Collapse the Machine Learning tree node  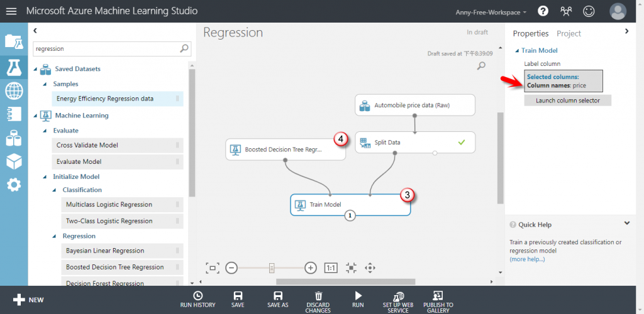[x=36, y=116]
